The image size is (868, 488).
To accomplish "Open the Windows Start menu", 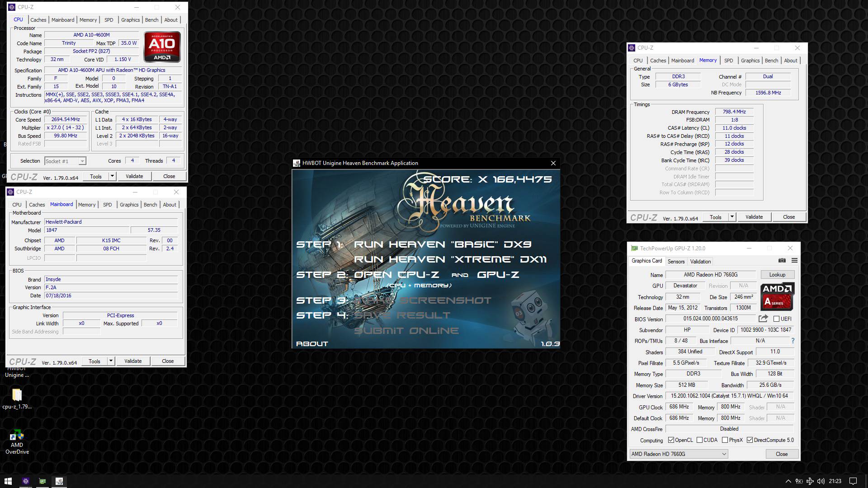I will pos(8,481).
